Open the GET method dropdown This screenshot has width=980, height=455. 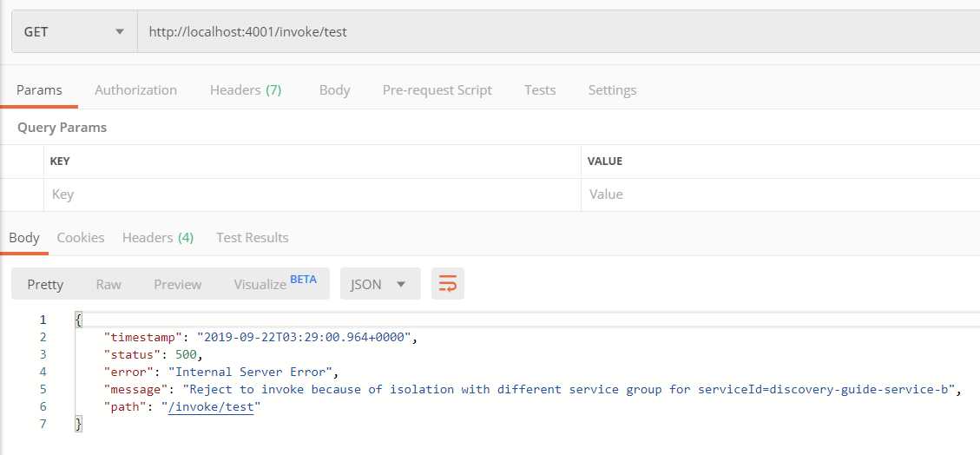click(75, 31)
